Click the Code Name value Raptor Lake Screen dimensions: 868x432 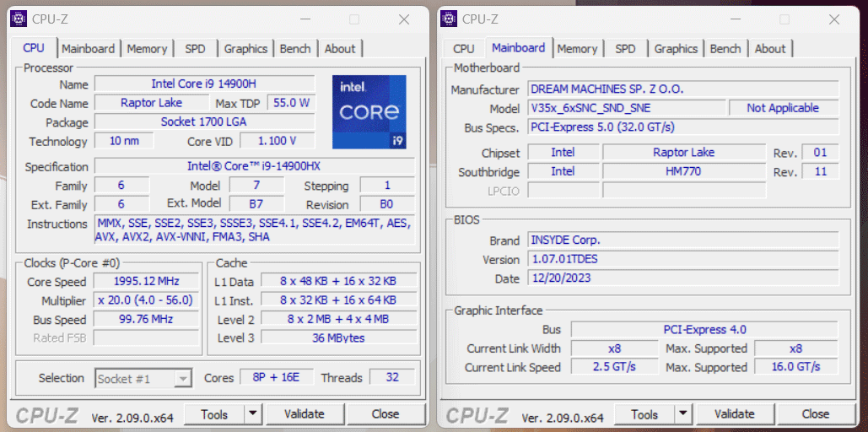click(x=151, y=102)
